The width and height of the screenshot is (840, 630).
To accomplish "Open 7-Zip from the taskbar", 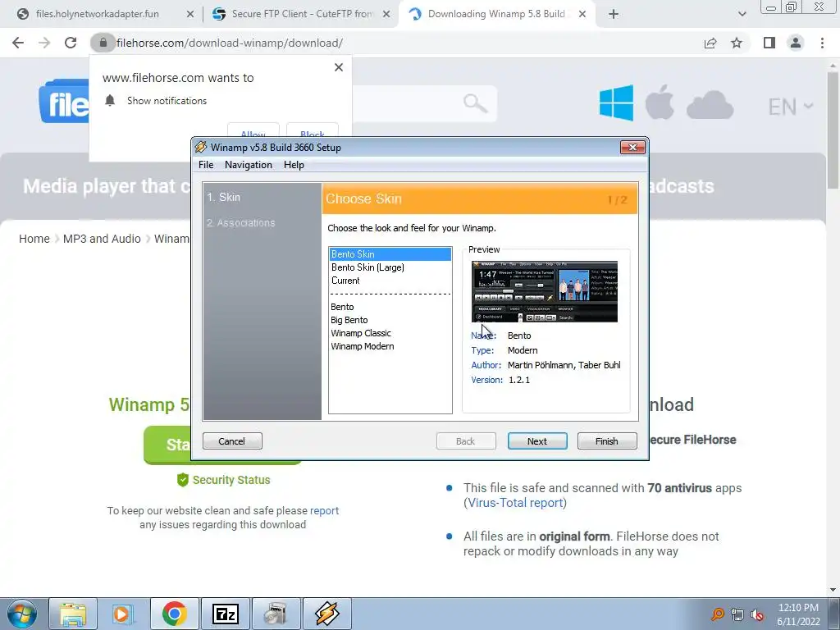I will pos(225,614).
